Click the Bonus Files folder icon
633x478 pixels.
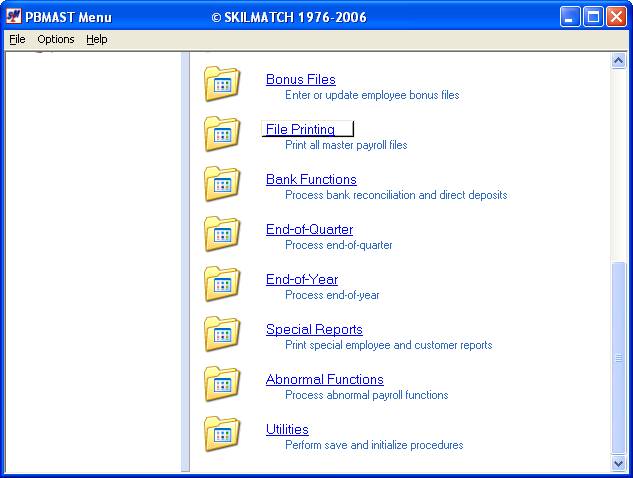pos(222,84)
